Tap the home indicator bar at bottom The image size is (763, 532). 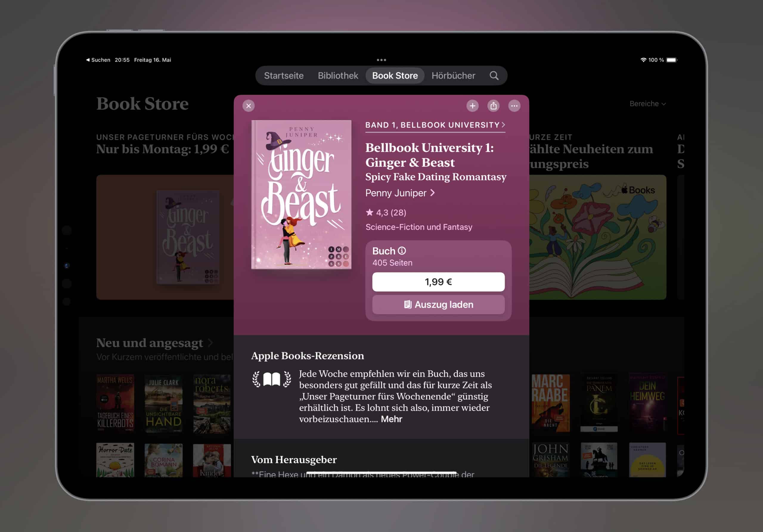(x=381, y=472)
